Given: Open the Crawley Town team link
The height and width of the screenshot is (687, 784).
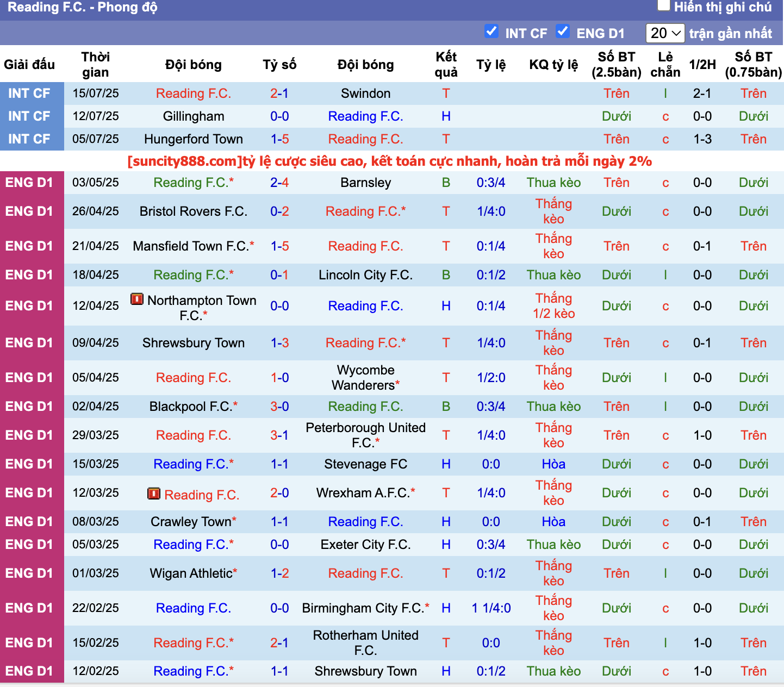Looking at the screenshot, I should tap(191, 522).
